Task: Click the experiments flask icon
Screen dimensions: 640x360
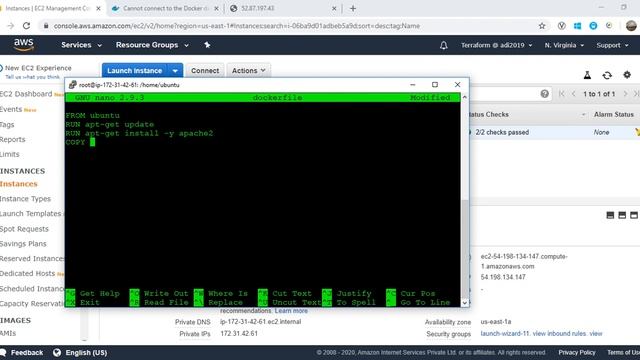Action: pos(587,75)
